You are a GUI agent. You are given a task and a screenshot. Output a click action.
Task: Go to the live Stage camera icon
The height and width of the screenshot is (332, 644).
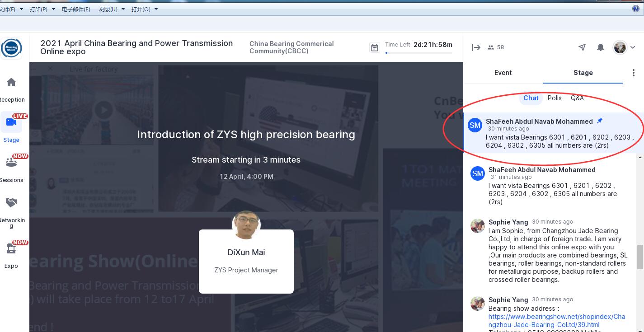pyautogui.click(x=11, y=122)
